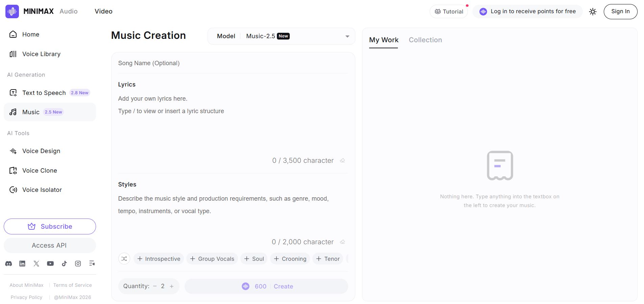Open Voice Clone tool
Image resolution: width=644 pixels, height=304 pixels.
pyautogui.click(x=50, y=171)
